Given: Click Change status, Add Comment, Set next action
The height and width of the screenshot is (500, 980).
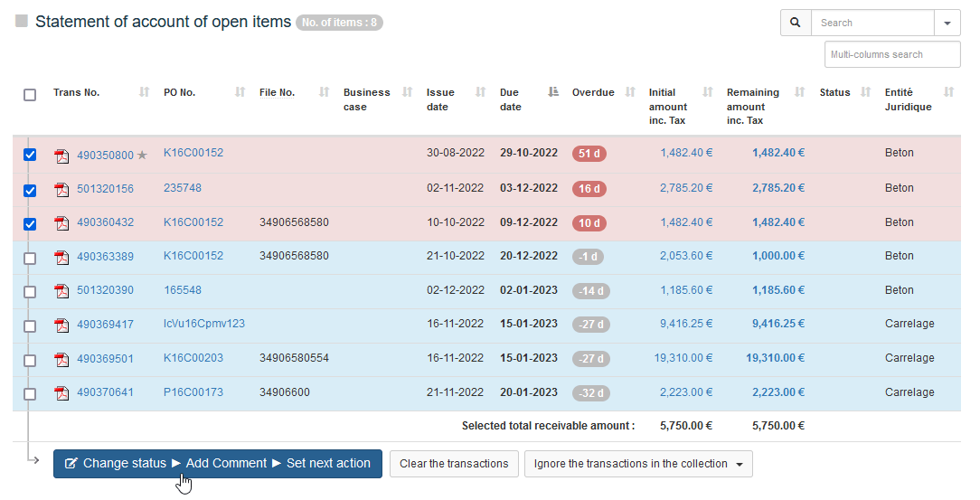Looking at the screenshot, I should point(217,464).
